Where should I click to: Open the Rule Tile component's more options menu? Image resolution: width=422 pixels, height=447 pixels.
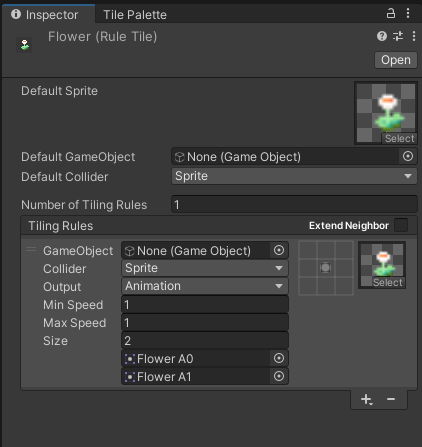pos(414,36)
